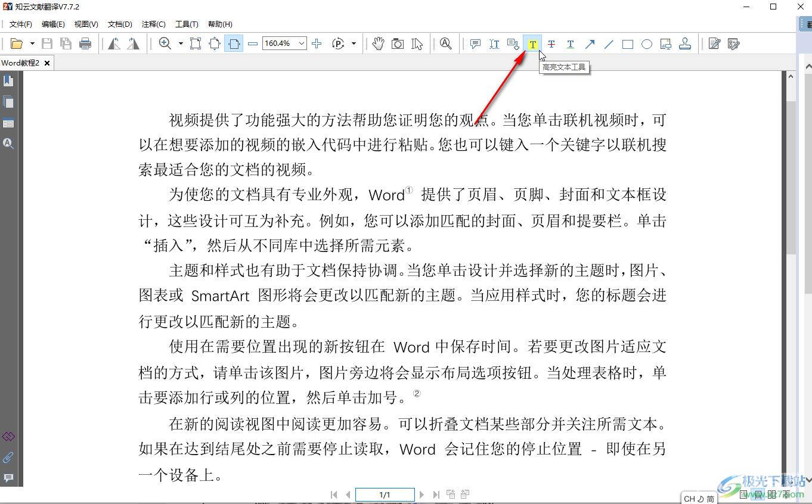Select the sticky note comment tool

tap(475, 43)
